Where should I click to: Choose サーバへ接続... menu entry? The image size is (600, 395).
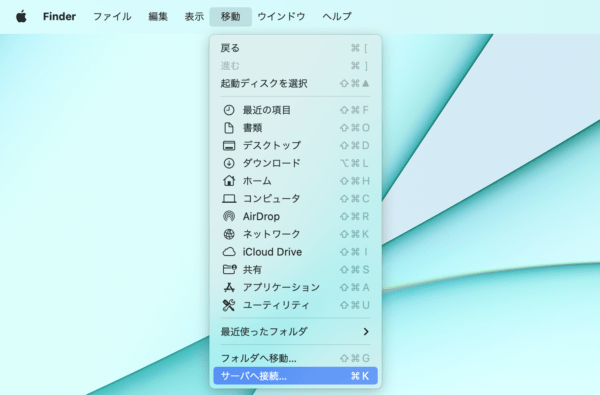tap(295, 376)
